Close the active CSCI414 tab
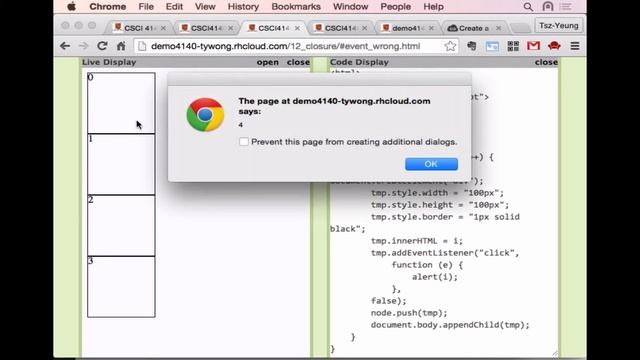Image resolution: width=640 pixels, height=360 pixels. (x=297, y=28)
